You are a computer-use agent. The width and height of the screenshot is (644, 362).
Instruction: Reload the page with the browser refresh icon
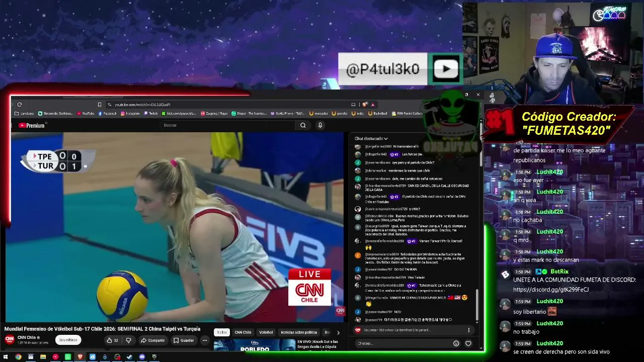20,105
